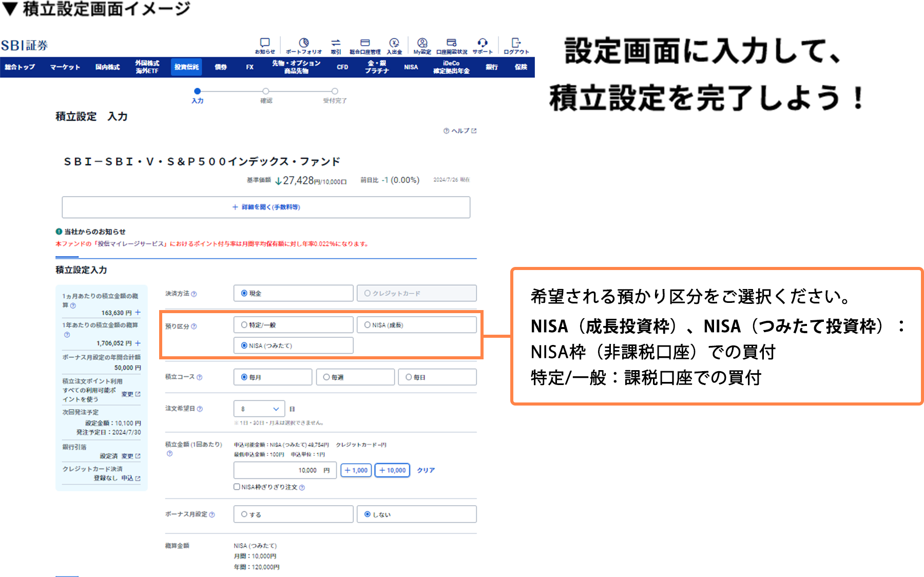Open 先物・オプション 商品先物 in navigation bar
This screenshot has height=577, width=924.
tap(296, 67)
